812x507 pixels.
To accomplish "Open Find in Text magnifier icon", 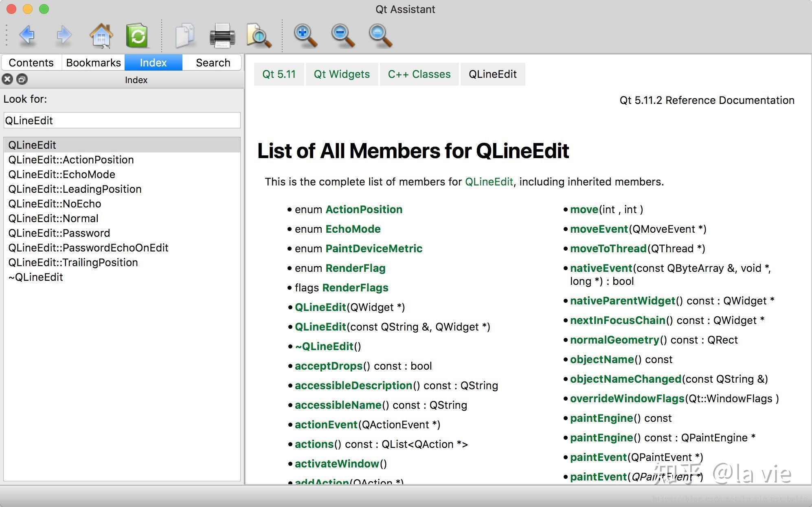I will click(x=259, y=36).
